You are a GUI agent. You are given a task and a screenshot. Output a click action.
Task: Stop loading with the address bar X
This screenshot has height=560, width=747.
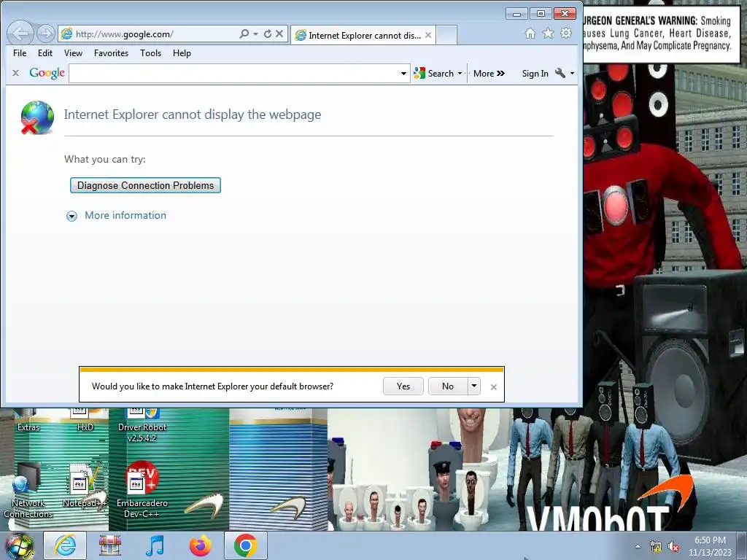[279, 34]
